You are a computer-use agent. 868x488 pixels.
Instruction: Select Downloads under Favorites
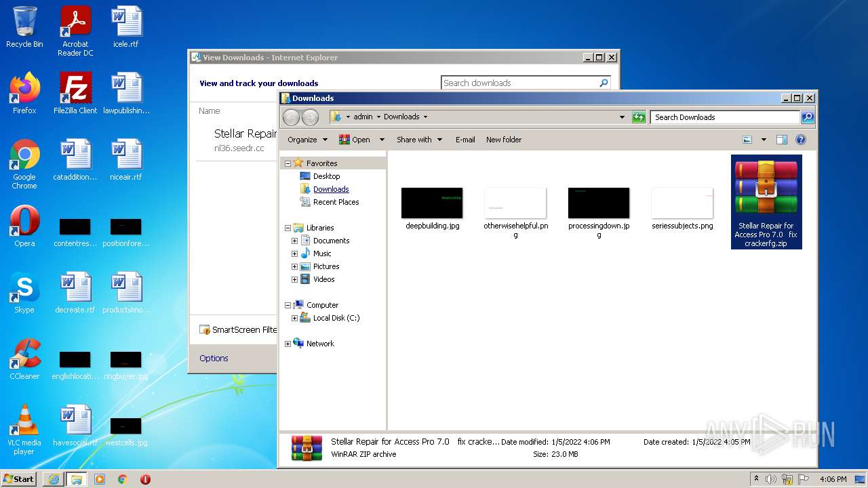[x=331, y=189]
